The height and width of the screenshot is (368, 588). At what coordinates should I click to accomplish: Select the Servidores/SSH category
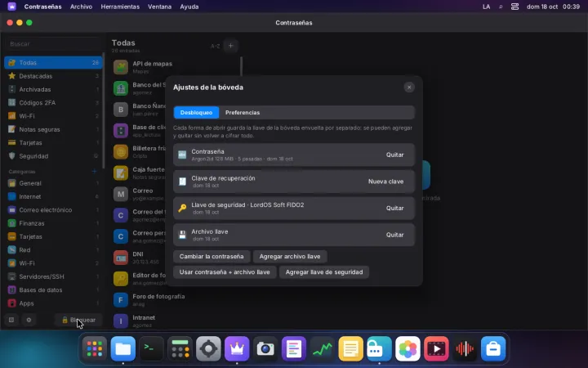pos(53,276)
